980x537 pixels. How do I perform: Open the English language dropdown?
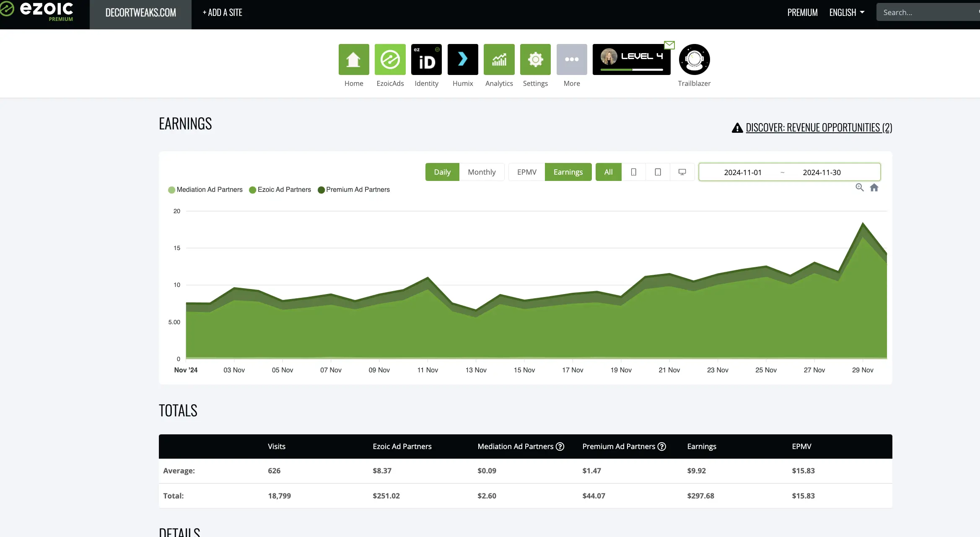(x=847, y=13)
